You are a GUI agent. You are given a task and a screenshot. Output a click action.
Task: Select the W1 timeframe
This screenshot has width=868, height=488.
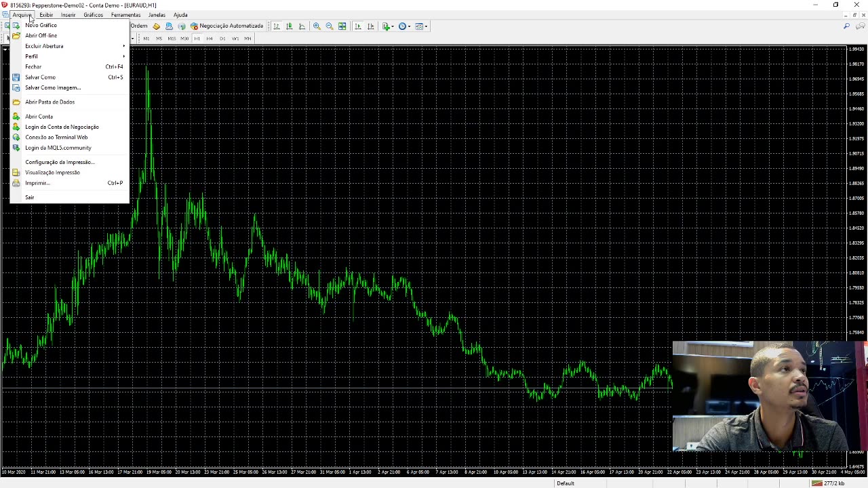click(235, 39)
